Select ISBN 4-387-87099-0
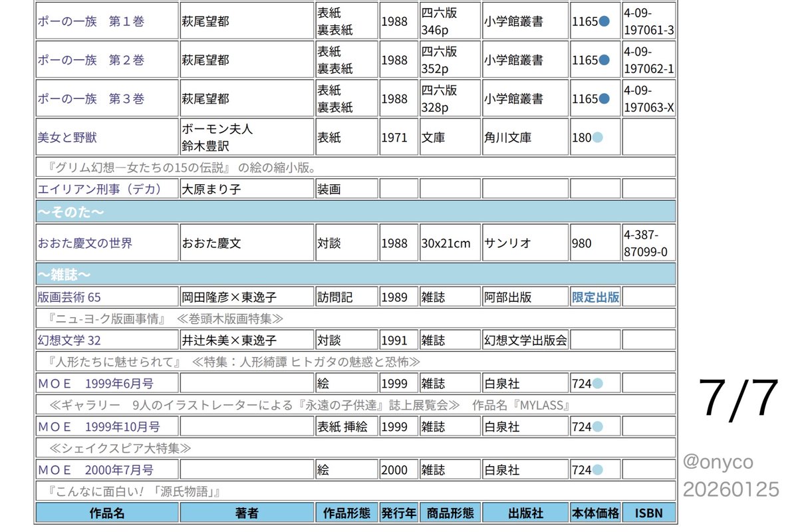Viewport: 798px width, 532px height. 649,243
